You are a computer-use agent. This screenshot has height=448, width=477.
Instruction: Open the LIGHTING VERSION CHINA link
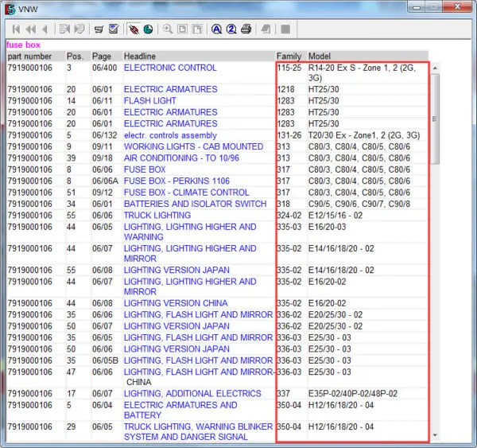click(x=176, y=303)
